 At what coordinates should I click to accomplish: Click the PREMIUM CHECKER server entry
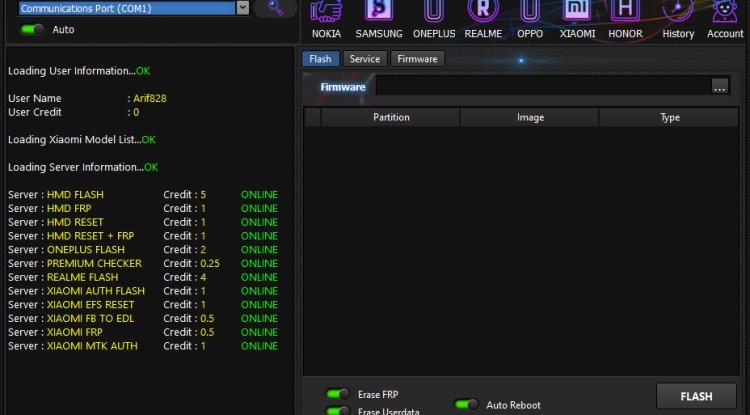tap(94, 263)
